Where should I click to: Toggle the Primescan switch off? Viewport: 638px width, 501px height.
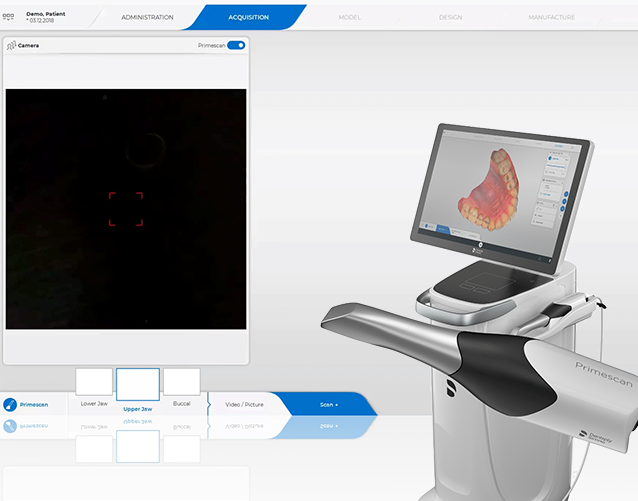(236, 45)
